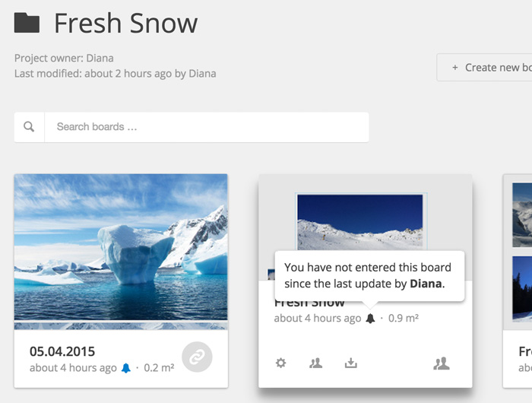Click download icon on Fresh Snow board
The height and width of the screenshot is (403, 532).
[351, 363]
